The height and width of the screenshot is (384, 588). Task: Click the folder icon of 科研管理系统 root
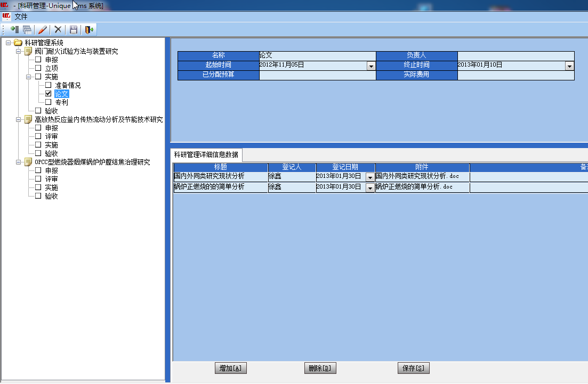(18, 43)
